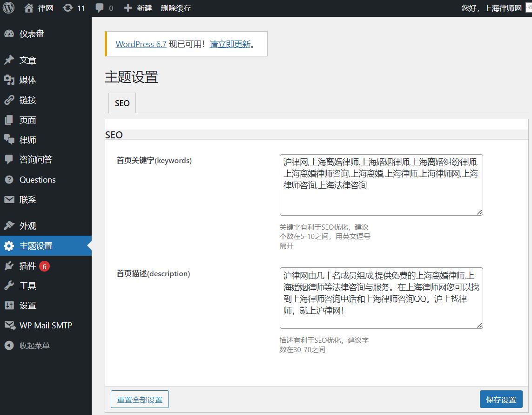The height and width of the screenshot is (415, 532).
Task: Click the 新建 plus icon
Action: pyautogui.click(x=128, y=8)
